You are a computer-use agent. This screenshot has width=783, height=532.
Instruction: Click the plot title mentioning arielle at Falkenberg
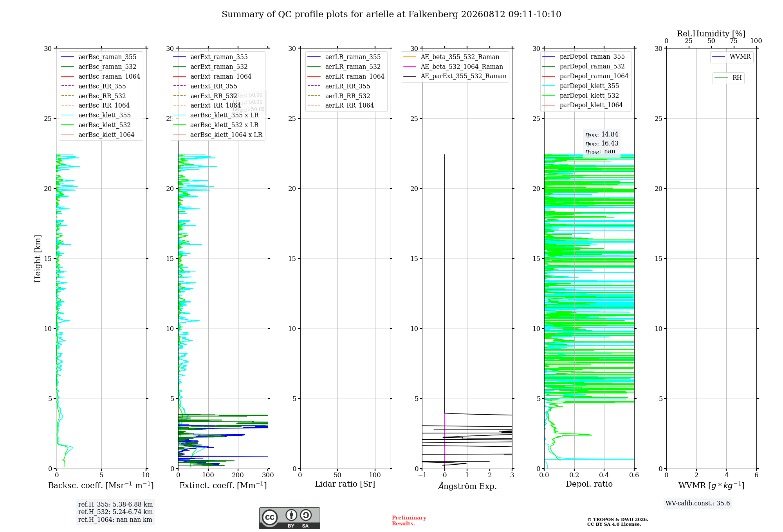tap(391, 14)
